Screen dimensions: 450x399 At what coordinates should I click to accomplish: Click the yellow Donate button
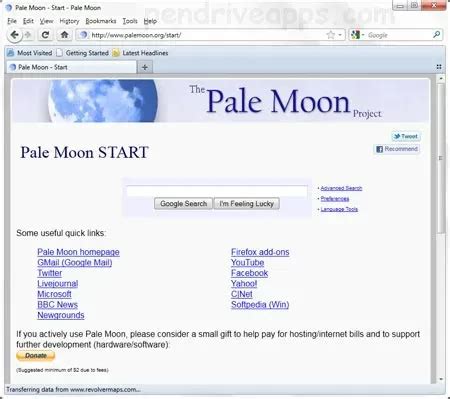click(x=36, y=356)
